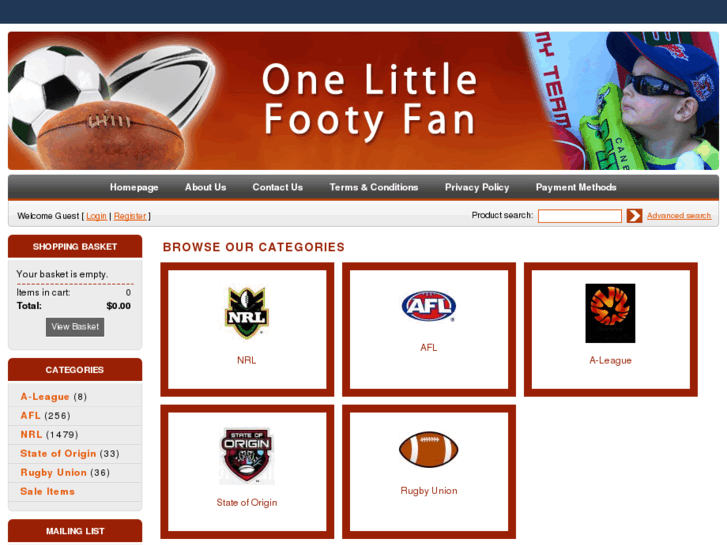Click the Register link
This screenshot has height=545, width=727.
coord(130,216)
